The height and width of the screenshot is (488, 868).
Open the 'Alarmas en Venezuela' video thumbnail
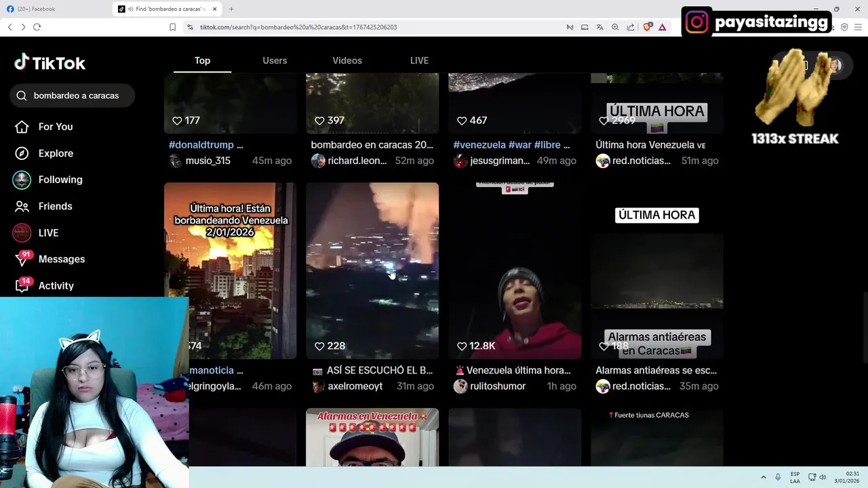tap(372, 437)
